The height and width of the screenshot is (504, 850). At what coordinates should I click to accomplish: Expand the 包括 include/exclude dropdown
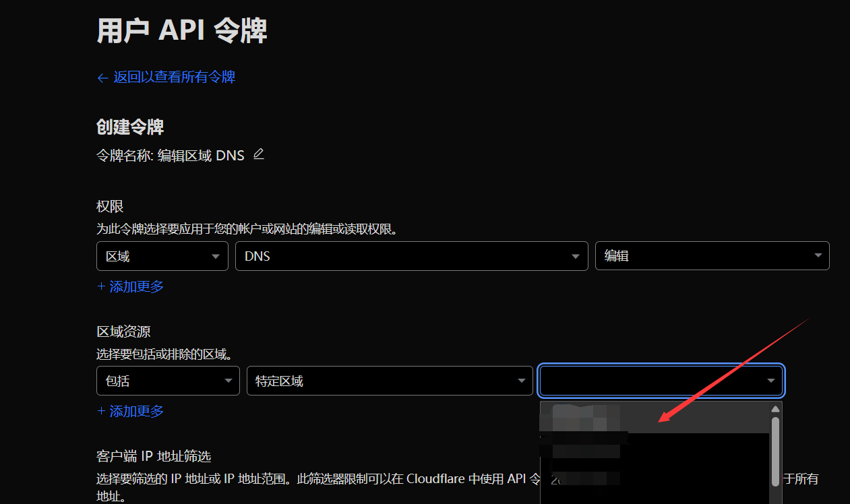coord(168,381)
